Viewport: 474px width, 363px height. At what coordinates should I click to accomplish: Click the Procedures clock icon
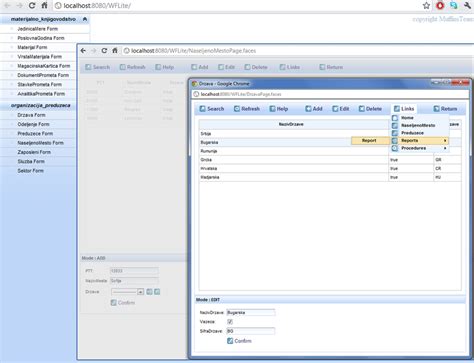[x=395, y=148]
